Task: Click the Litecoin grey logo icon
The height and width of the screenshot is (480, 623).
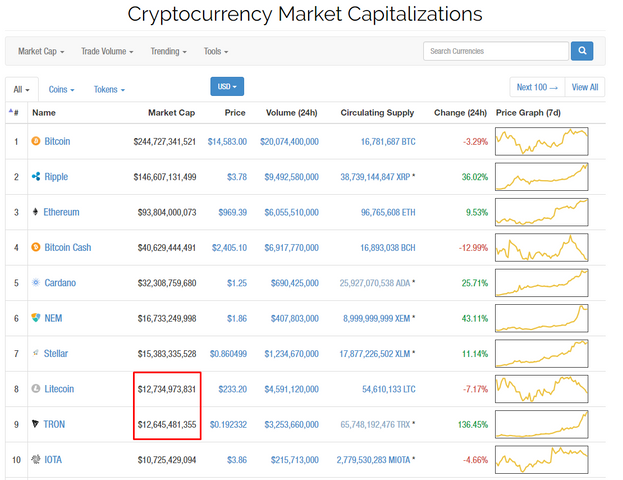Action: (36, 389)
